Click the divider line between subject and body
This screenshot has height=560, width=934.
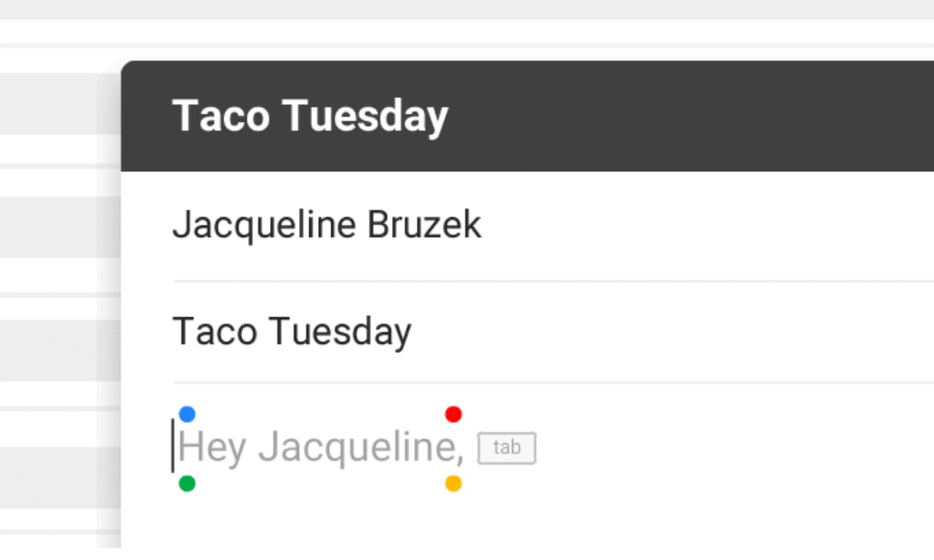click(545, 383)
